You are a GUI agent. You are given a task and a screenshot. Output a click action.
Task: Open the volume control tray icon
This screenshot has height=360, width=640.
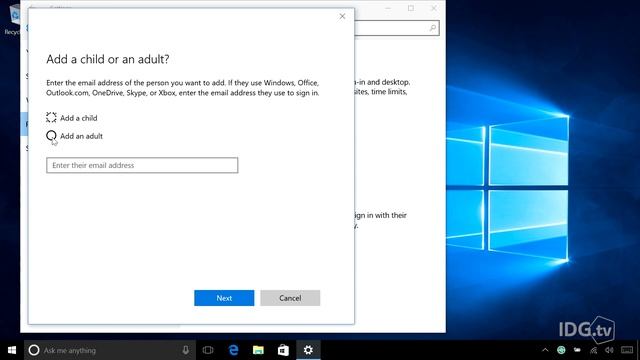[x=609, y=350]
